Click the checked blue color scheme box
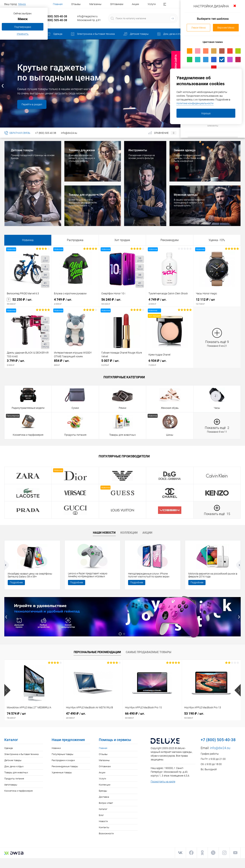Viewport: 245px width, 868px height. point(222,59)
